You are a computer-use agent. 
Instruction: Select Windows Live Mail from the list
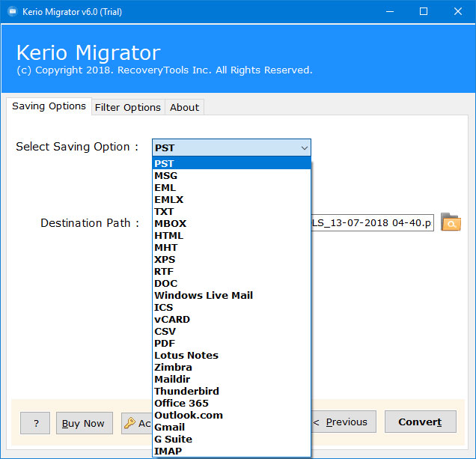[x=231, y=295]
